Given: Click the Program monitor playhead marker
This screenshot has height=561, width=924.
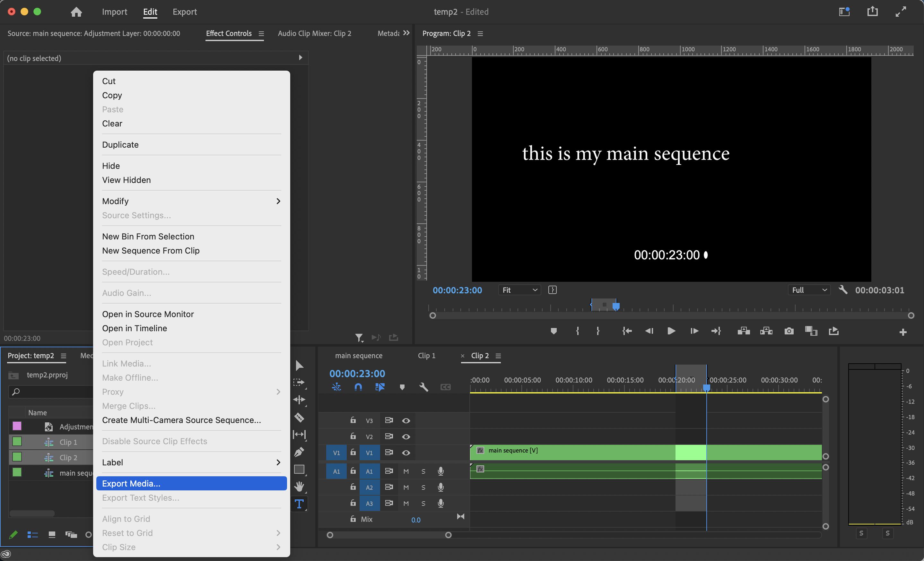Looking at the screenshot, I should pyautogui.click(x=616, y=306).
